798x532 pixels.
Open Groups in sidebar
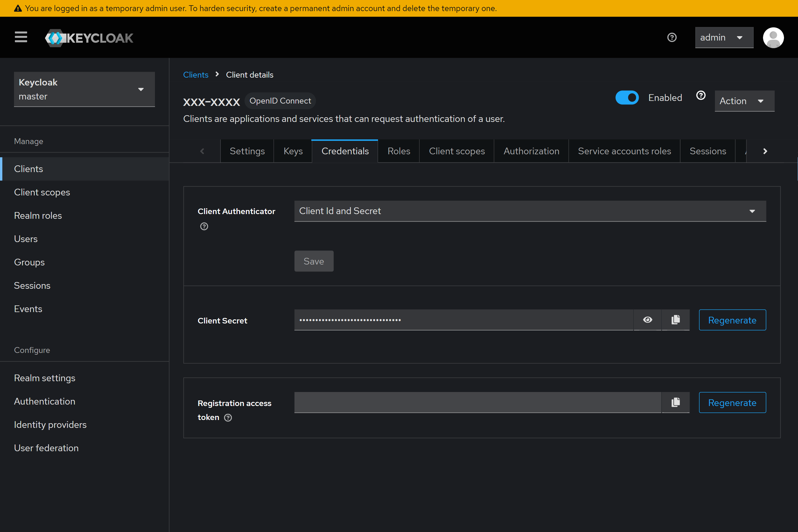pyautogui.click(x=85, y=262)
